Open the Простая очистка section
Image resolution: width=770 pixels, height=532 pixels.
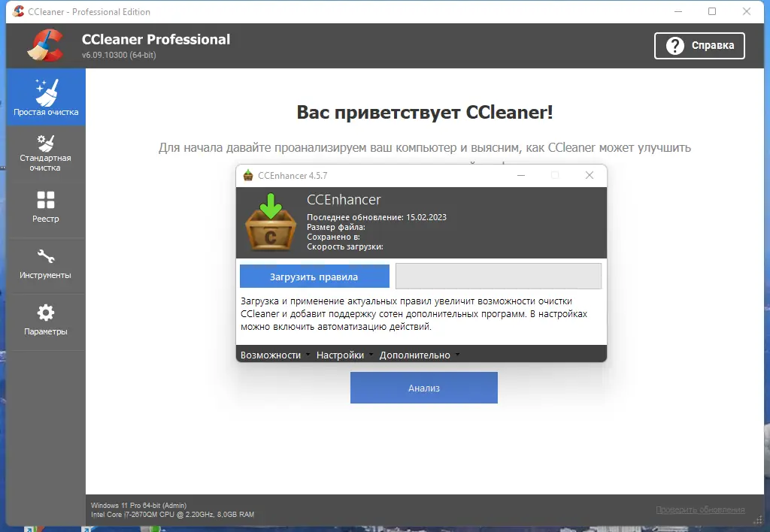point(46,97)
